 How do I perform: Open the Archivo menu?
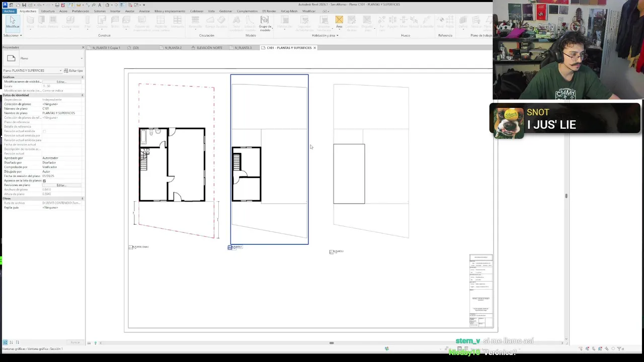[9, 11]
